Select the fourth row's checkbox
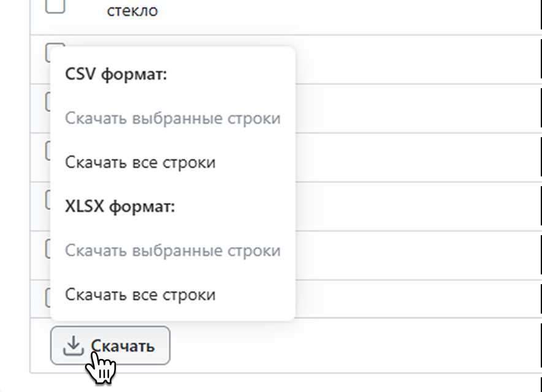Screen dimensions: 542x392 [x=48, y=151]
